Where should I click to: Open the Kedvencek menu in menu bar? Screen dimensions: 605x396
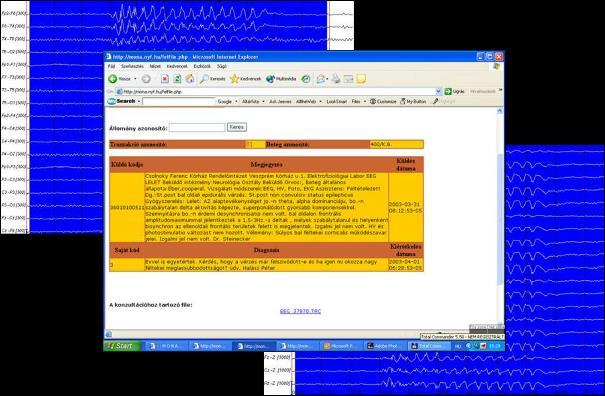[x=177, y=66]
